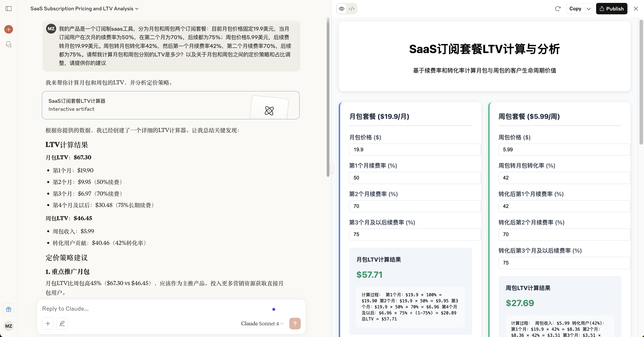Edit the 第1个月续费率 (%) field showing 50
The width and height of the screenshot is (644, 337).
[x=415, y=178]
